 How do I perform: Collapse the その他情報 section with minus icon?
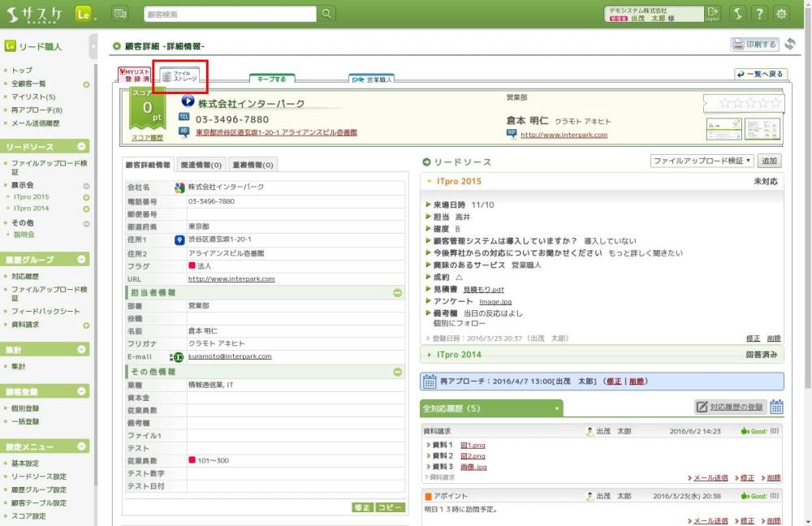click(x=397, y=372)
